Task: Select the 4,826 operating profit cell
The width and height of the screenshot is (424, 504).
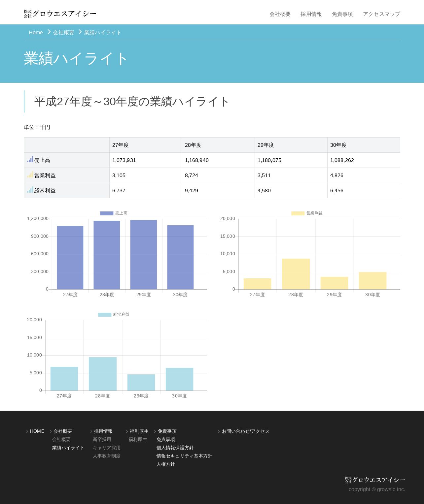Action: click(364, 175)
